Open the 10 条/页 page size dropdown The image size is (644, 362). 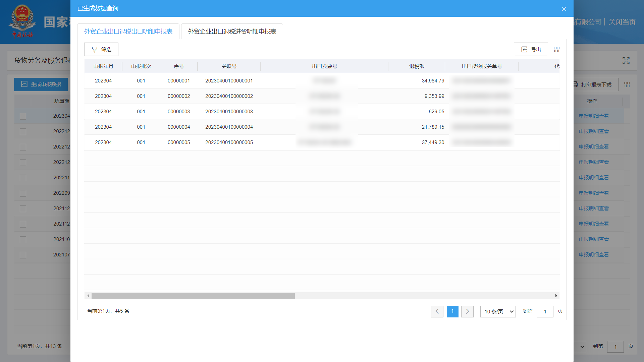point(498,311)
